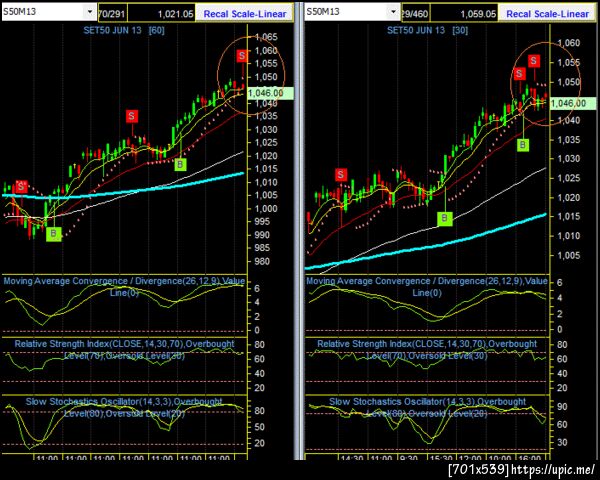Click the B buy marker near 990 in 60-minute chart
Screen dimensions: 600x480
click(54, 233)
